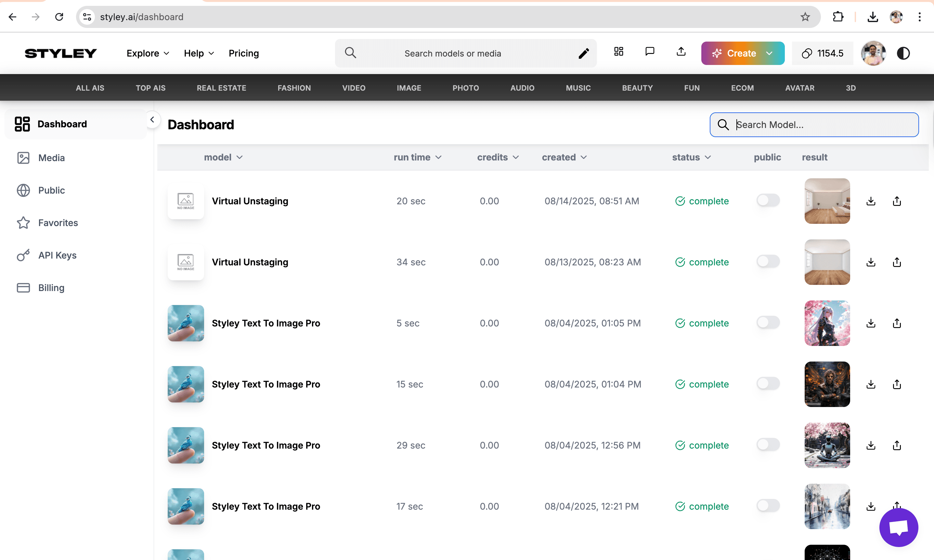Image resolution: width=934 pixels, height=560 pixels.
Task: Click the upload icon in top header
Action: tap(681, 52)
